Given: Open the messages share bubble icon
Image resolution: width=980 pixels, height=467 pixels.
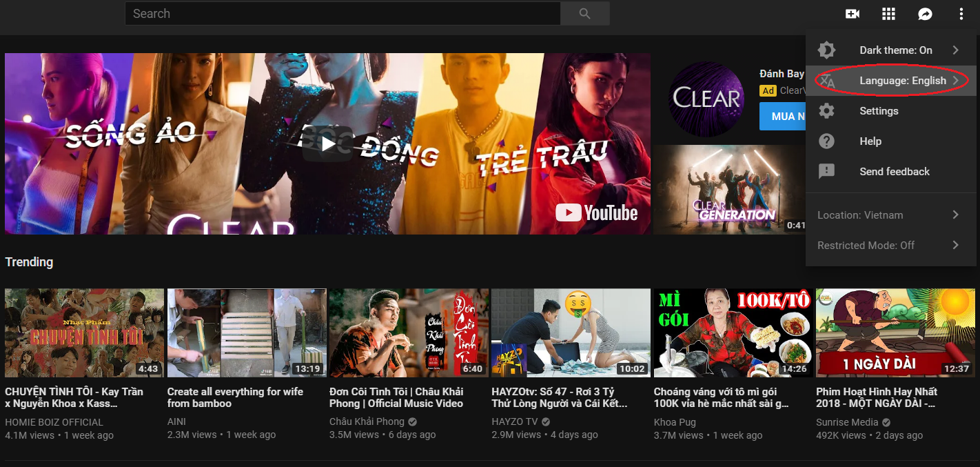Looking at the screenshot, I should (925, 14).
